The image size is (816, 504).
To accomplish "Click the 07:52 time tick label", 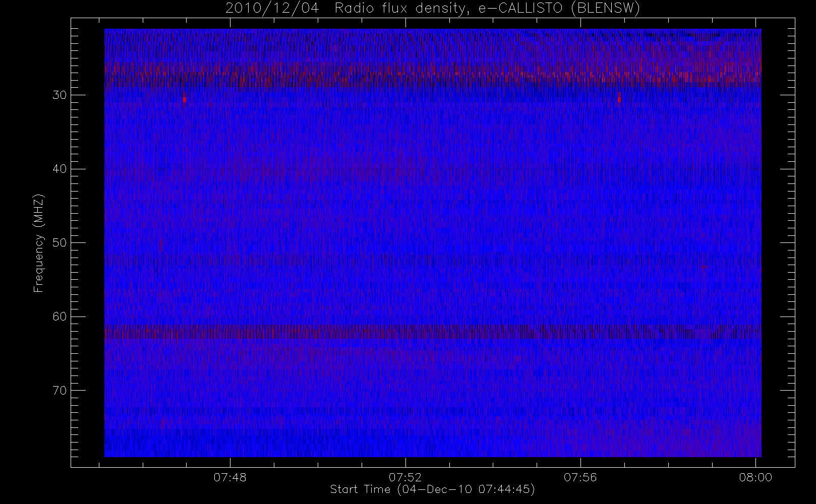I will 405,477.
